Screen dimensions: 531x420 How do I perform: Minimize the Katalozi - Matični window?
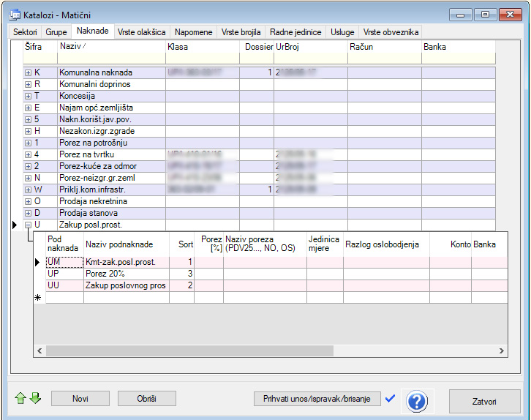click(x=461, y=15)
